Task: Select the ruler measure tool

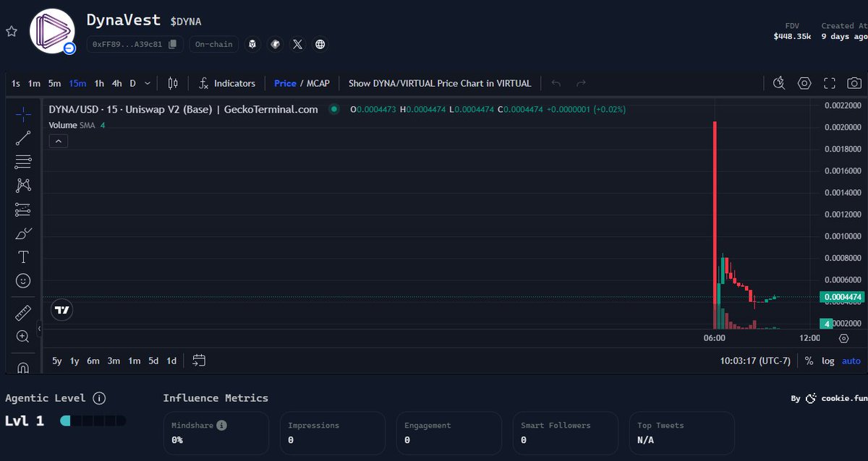Action: click(x=23, y=313)
